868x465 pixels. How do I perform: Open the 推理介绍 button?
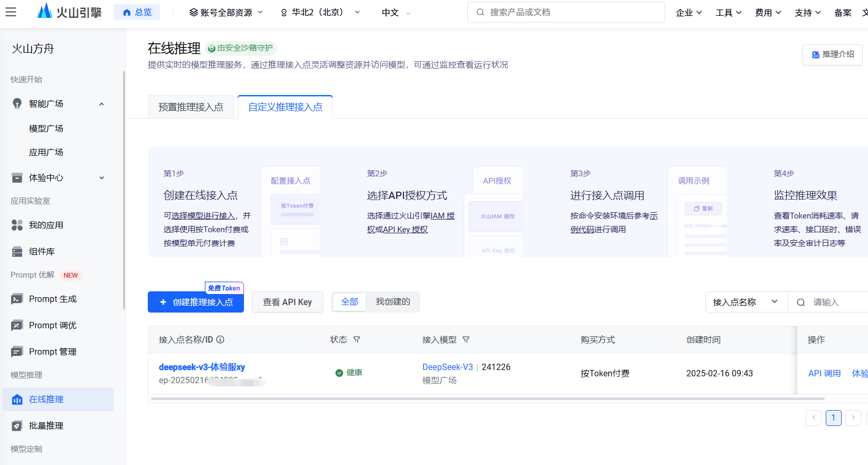click(833, 54)
